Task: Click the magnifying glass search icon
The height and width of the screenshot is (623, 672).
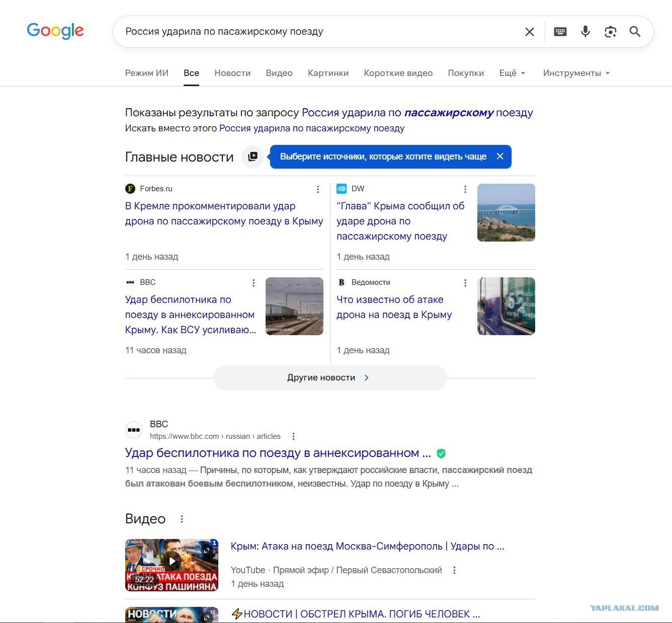Action: (x=635, y=32)
